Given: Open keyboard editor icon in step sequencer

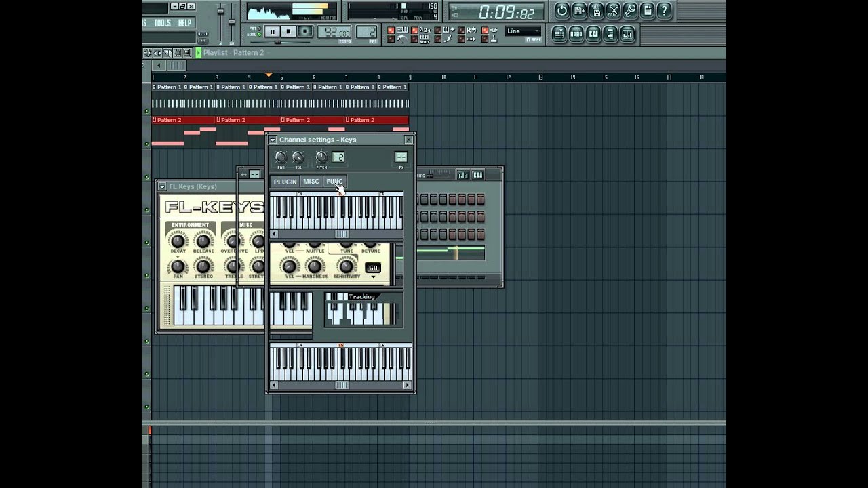Looking at the screenshot, I should 477,175.
